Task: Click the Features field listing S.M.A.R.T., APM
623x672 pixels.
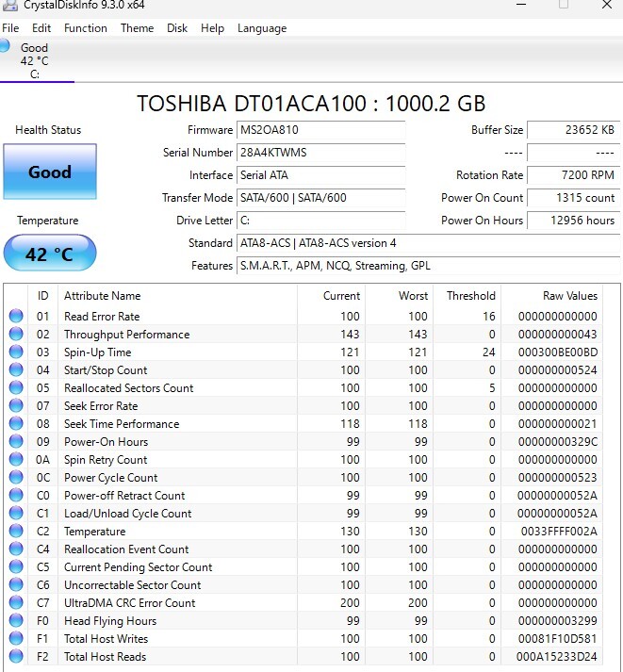Action: pos(428,266)
